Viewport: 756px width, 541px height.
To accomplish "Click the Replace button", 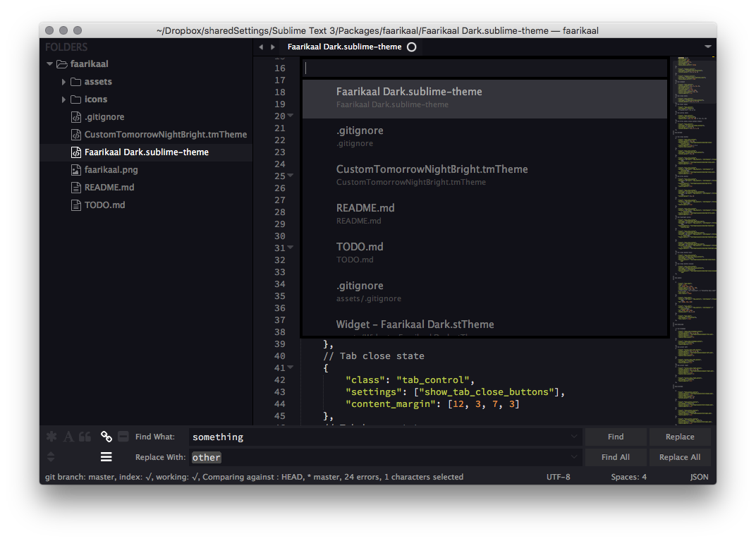I will point(680,437).
